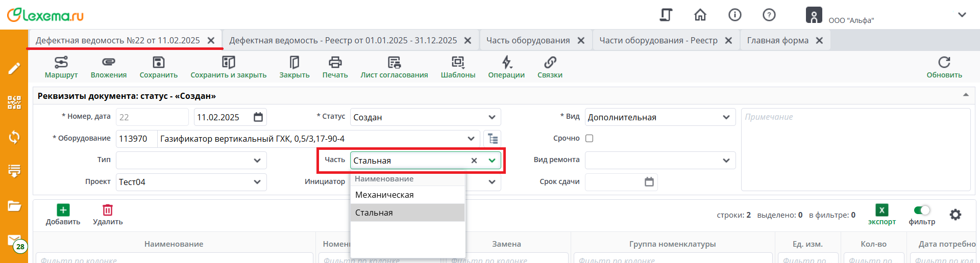The width and height of the screenshot is (980, 263).
Task: Click the Примечание text area
Action: pyautogui.click(x=855, y=149)
